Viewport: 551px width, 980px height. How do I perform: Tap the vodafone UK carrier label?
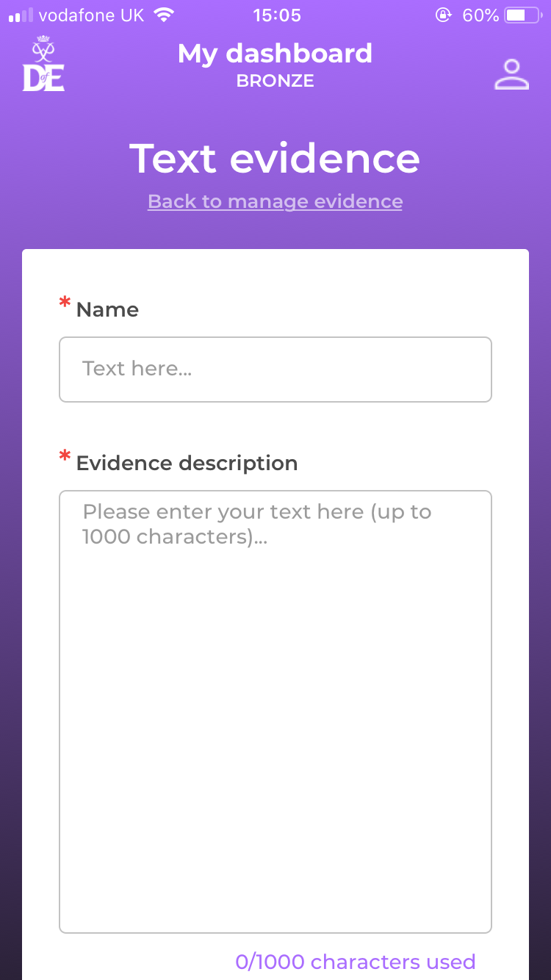(92, 15)
